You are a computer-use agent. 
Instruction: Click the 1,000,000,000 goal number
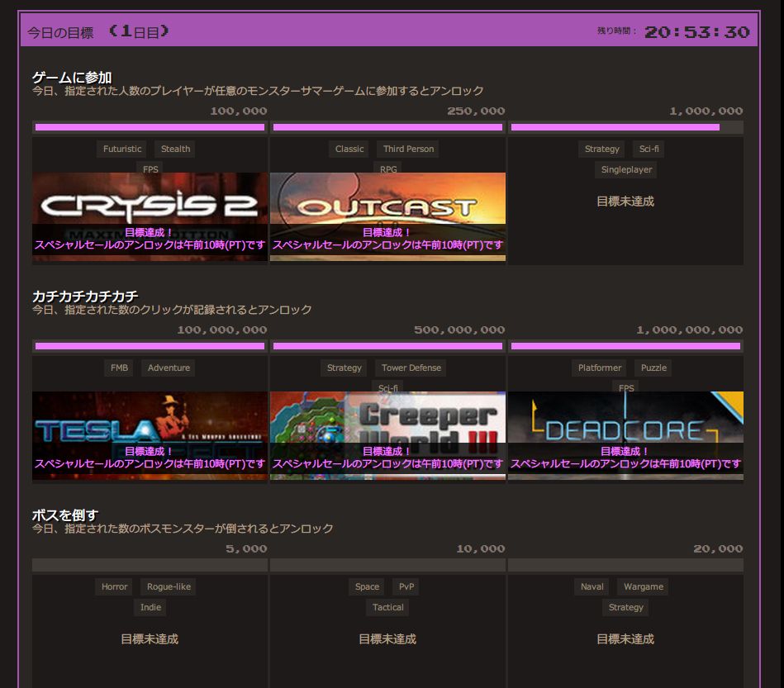[x=690, y=330]
